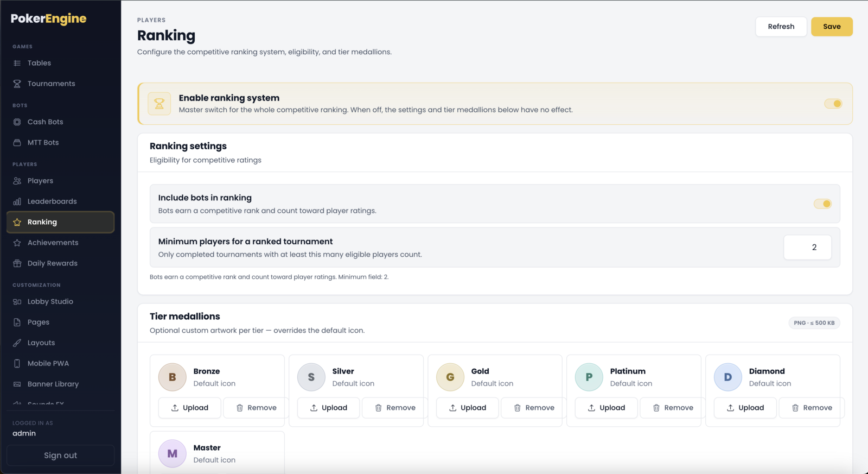Click the trophy icon in ranking banner
Screen dimensions: 868x474
(159, 104)
